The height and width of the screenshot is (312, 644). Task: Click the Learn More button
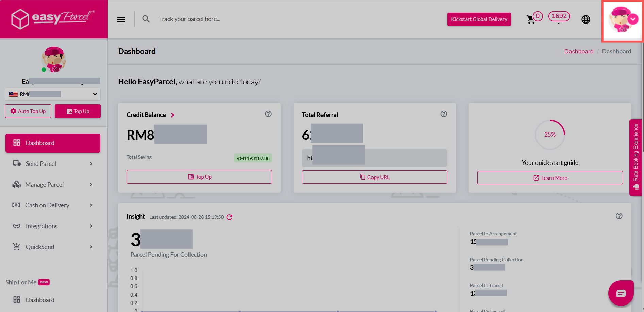pos(550,178)
